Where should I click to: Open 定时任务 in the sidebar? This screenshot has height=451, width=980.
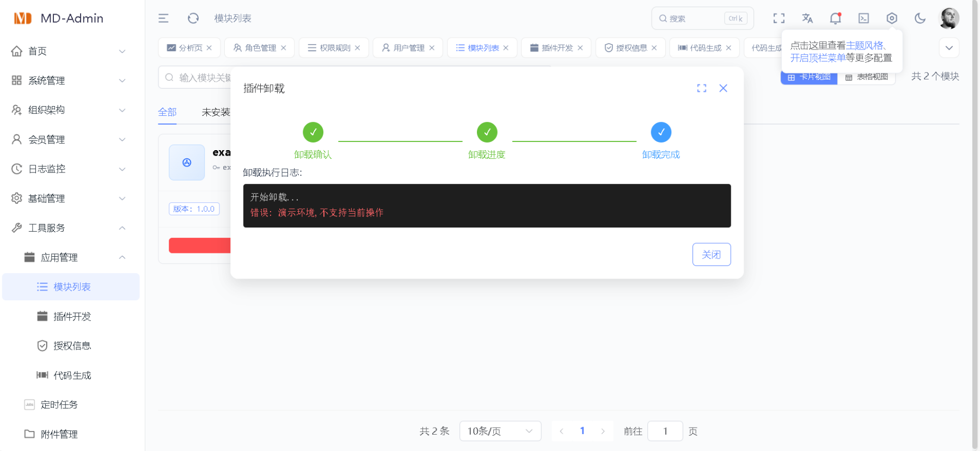[70, 405]
